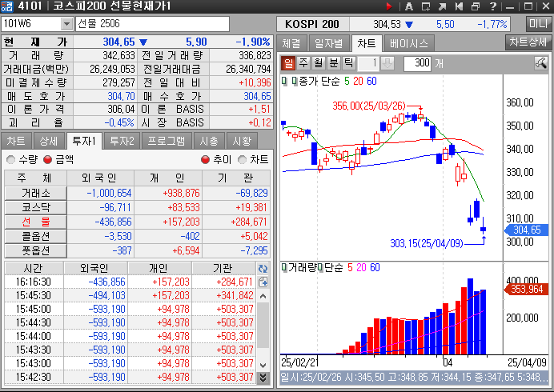This screenshot has height=392, width=554.
Task: Click the investor table vertical scrollbar thumb
Action: coord(263,326)
